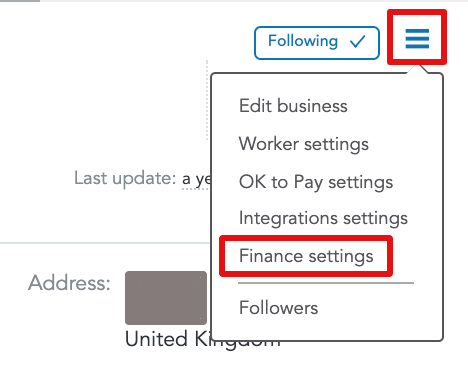Toggle the Following button
The height and width of the screenshot is (368, 468).
click(x=317, y=43)
